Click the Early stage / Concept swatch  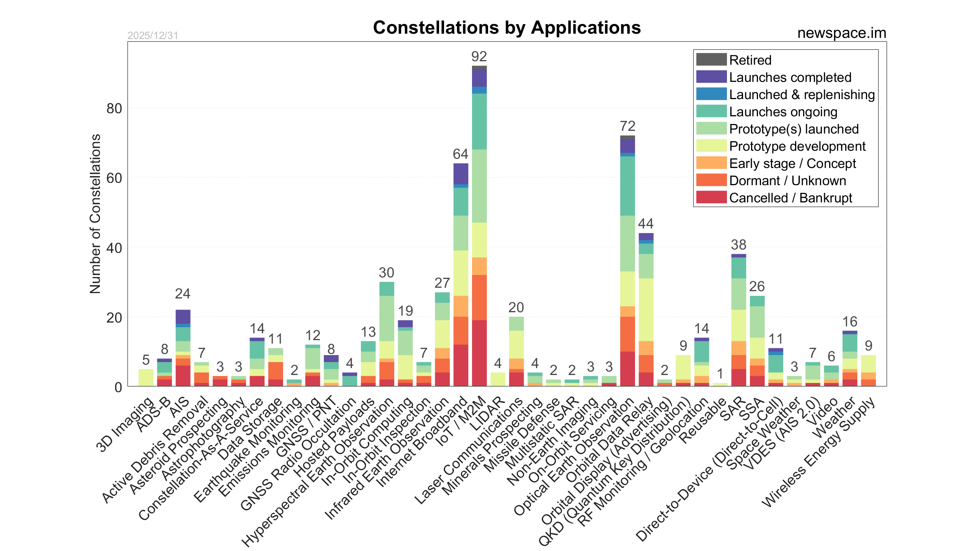tap(711, 163)
